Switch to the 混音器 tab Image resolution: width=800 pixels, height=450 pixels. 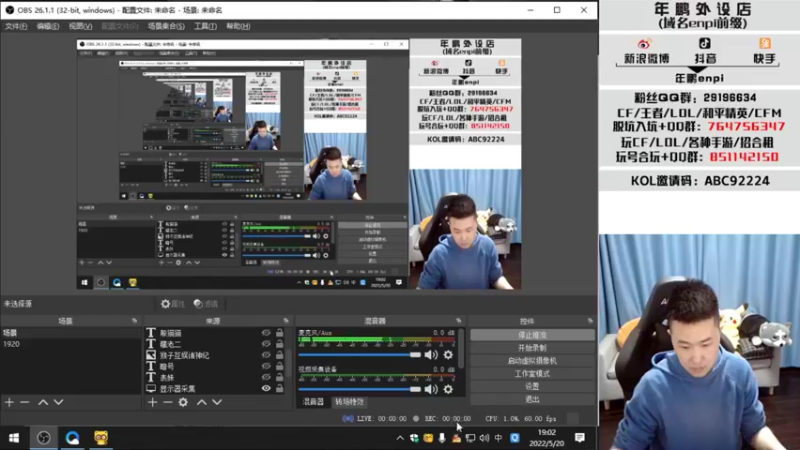pos(313,402)
